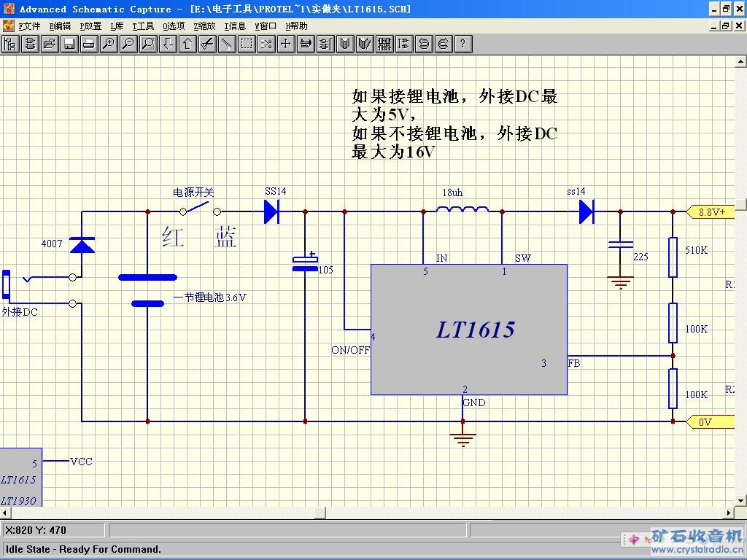The height and width of the screenshot is (560, 747).
Task: Click the component browser toolbar icon
Action: 30,44
